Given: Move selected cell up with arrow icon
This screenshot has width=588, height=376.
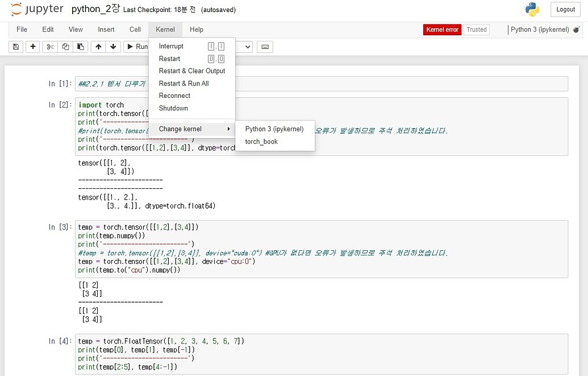Looking at the screenshot, I should [99, 47].
